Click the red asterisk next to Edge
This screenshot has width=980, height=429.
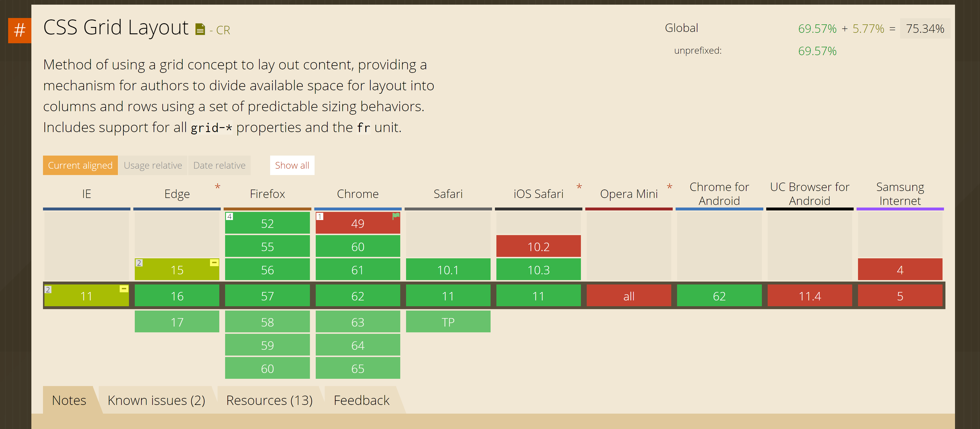tap(218, 187)
